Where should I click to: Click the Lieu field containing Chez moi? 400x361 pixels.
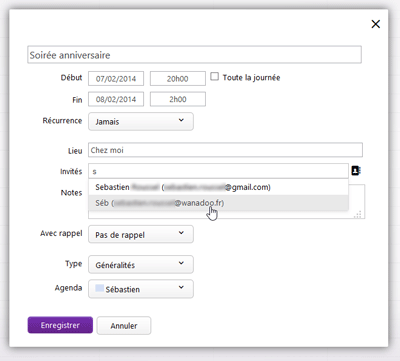[x=225, y=150]
